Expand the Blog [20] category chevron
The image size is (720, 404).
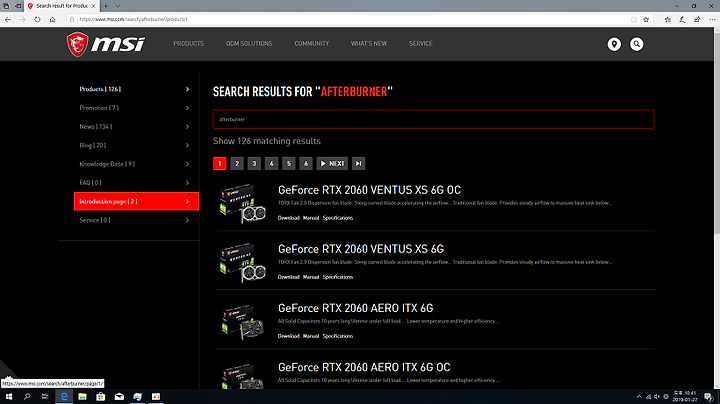click(187, 146)
